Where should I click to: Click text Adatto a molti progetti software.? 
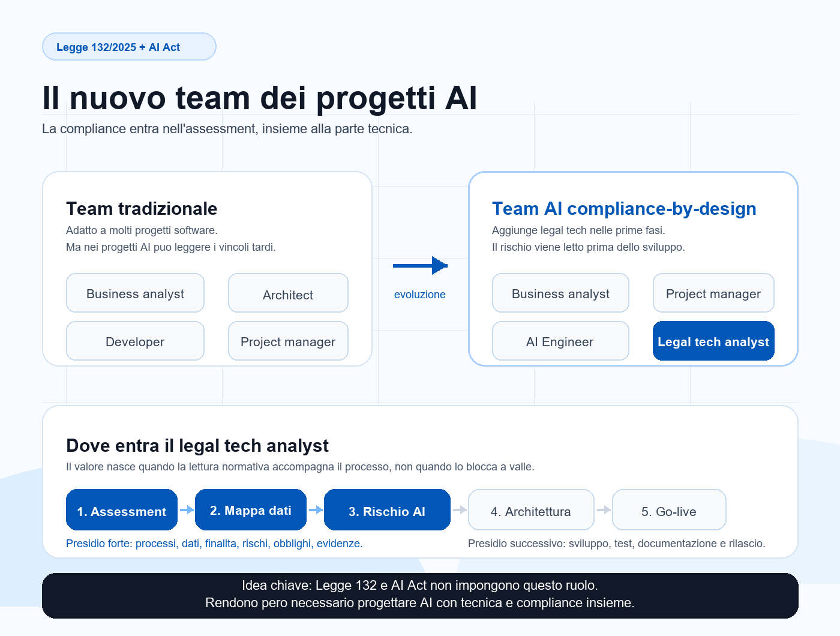click(142, 230)
